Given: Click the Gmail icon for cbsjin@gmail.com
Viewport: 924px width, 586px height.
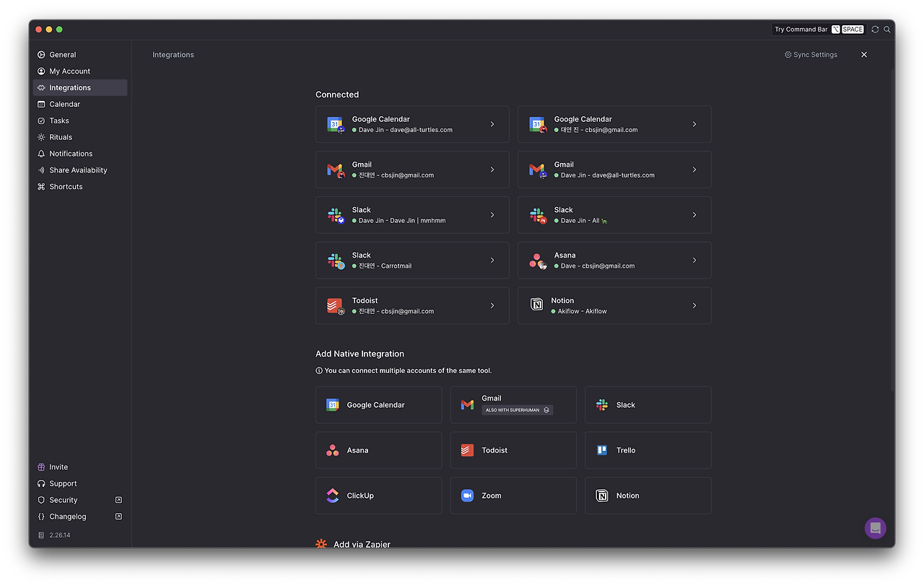Looking at the screenshot, I should (335, 170).
